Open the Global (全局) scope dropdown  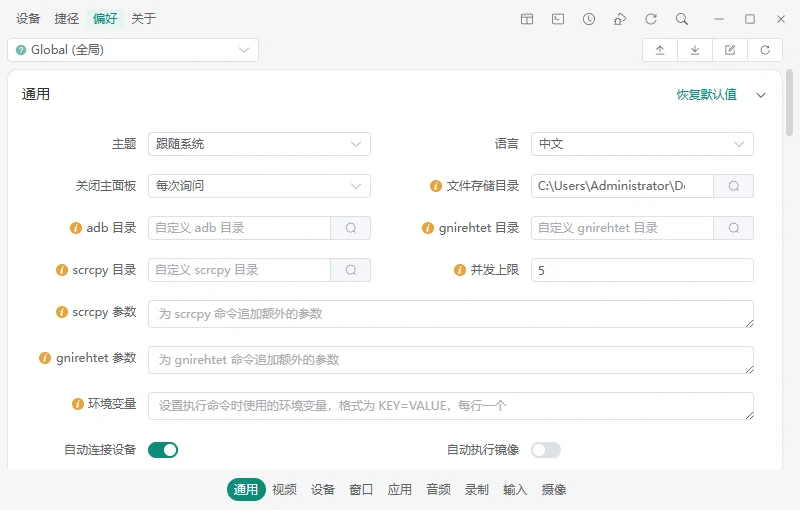(x=133, y=50)
